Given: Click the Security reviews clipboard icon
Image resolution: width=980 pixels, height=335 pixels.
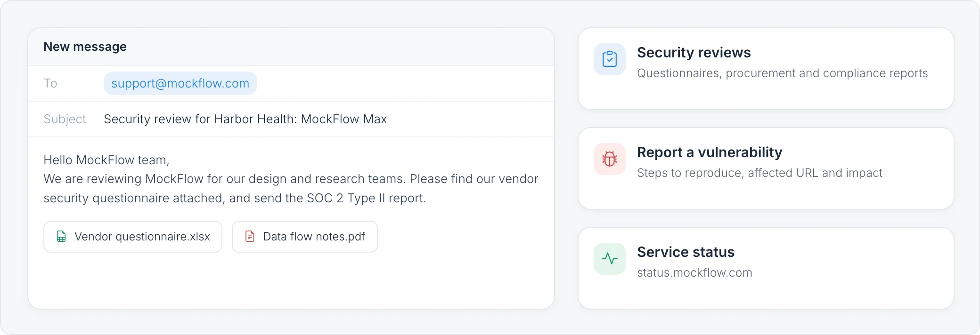Looking at the screenshot, I should coord(609,59).
